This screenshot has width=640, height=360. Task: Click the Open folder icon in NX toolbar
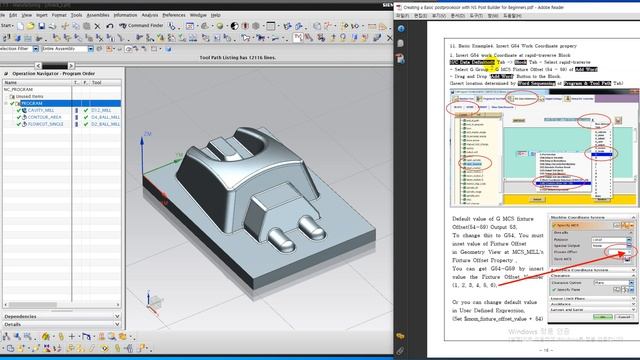pos(31,26)
